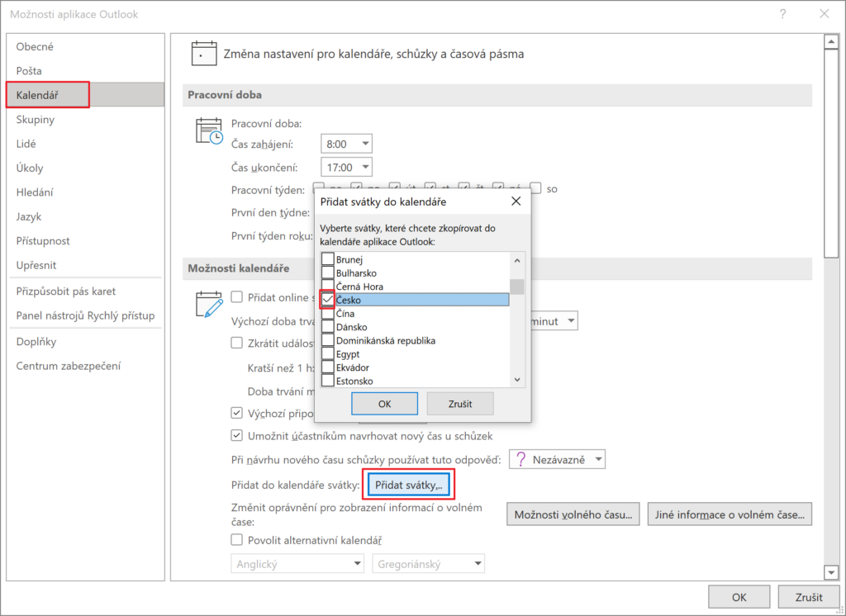Toggle the Zkrátit události checkbox
Screen dimensions: 846x616
pyautogui.click(x=236, y=343)
